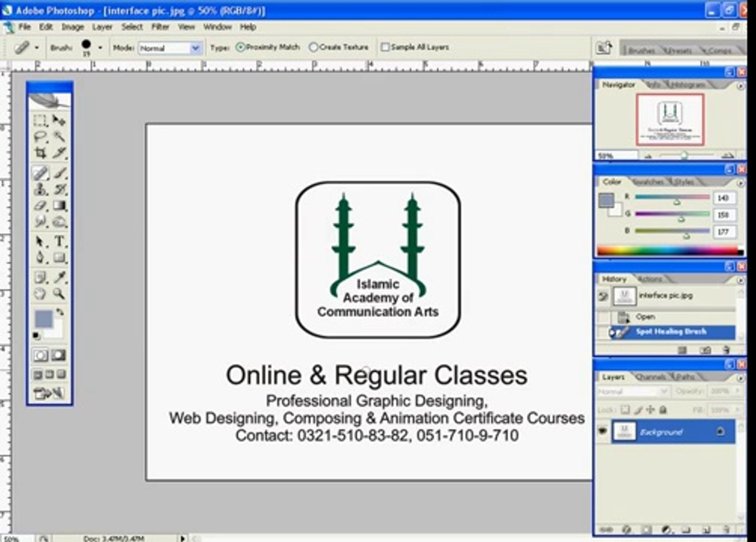The image size is (756, 542).
Task: Open the Window menu
Action: (x=217, y=27)
